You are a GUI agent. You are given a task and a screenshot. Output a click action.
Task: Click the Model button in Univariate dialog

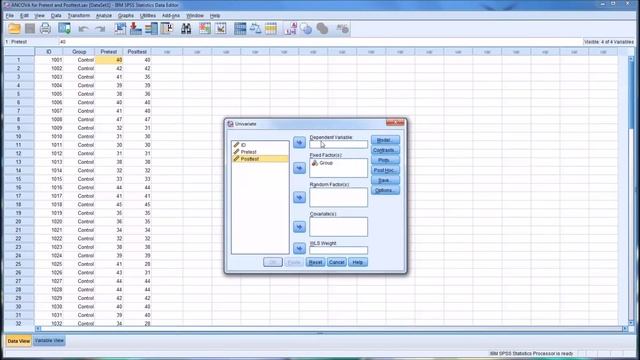coord(385,140)
